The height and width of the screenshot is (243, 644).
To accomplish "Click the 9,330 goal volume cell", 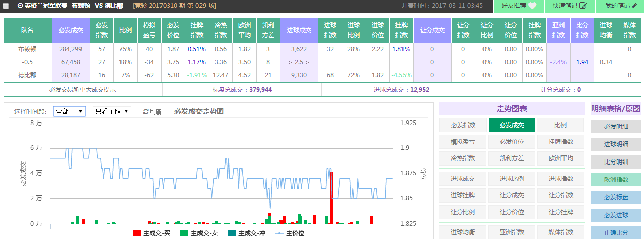I will tap(299, 75).
